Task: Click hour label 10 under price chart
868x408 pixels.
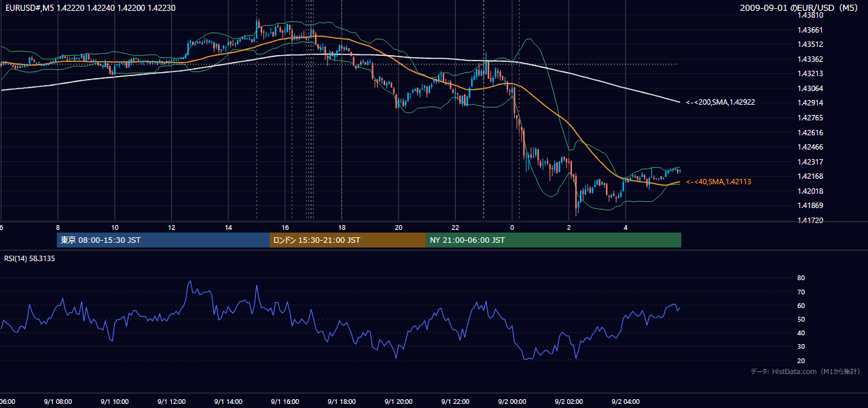Action: coord(115,227)
